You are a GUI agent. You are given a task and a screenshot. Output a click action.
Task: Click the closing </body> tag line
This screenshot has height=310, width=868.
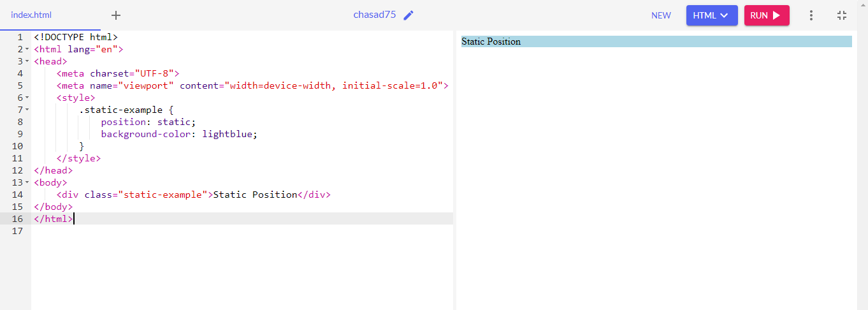[54, 207]
